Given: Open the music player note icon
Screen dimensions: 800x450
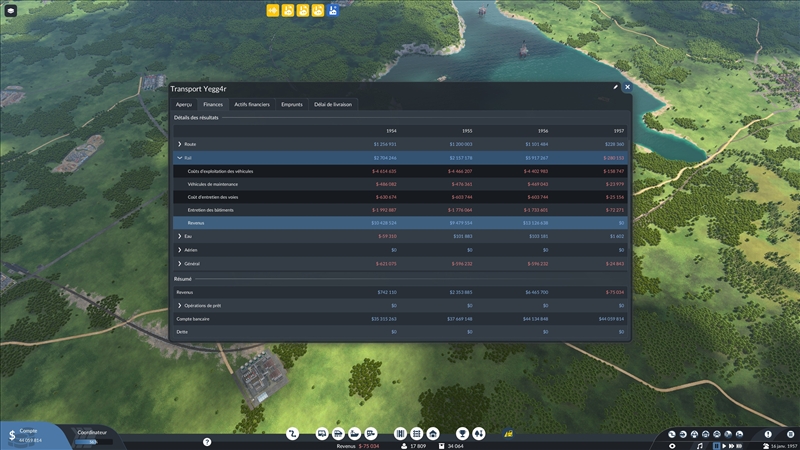Looking at the screenshot, I should [700, 446].
